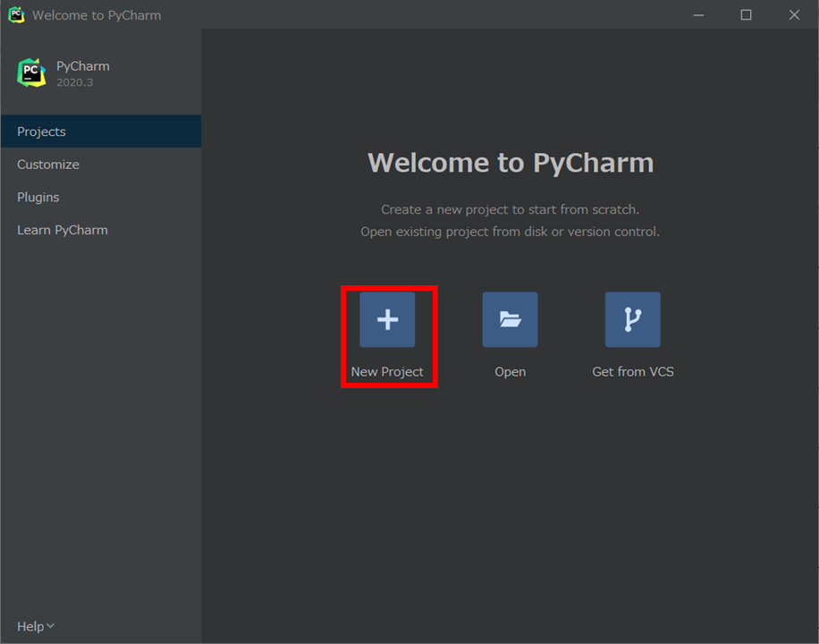Click the Open folder icon

(510, 319)
